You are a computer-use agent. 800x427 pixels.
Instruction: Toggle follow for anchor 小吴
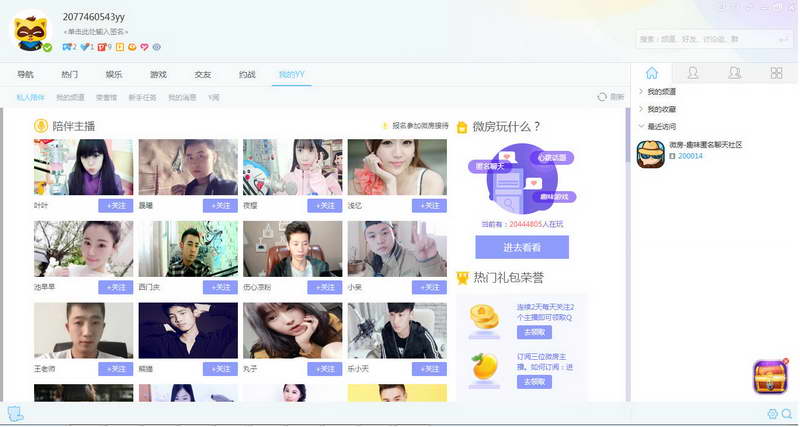[x=429, y=287]
